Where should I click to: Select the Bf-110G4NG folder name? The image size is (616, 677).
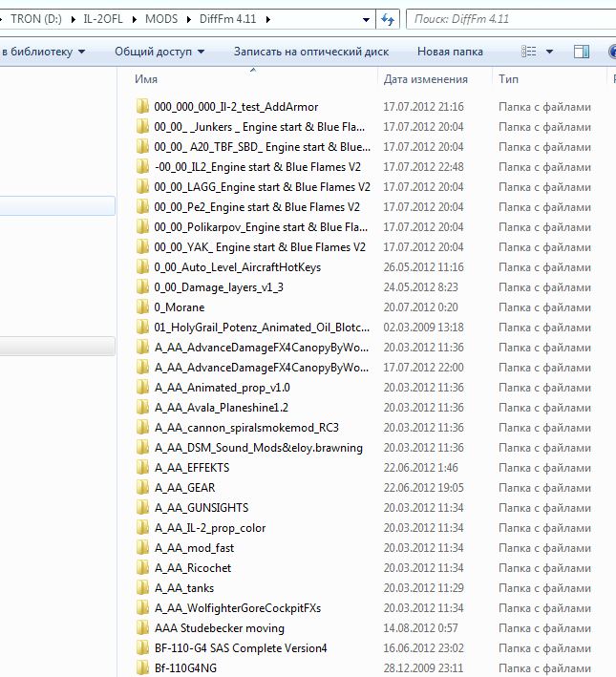185,668
